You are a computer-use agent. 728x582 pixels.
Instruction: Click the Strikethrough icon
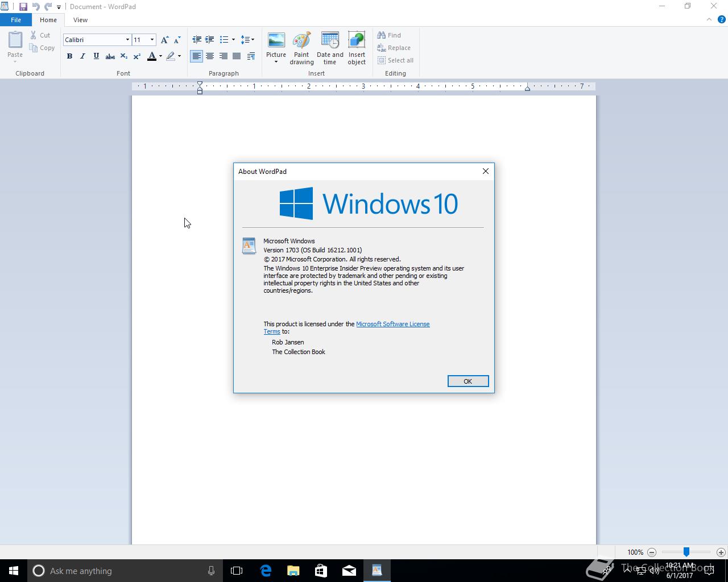(x=110, y=56)
